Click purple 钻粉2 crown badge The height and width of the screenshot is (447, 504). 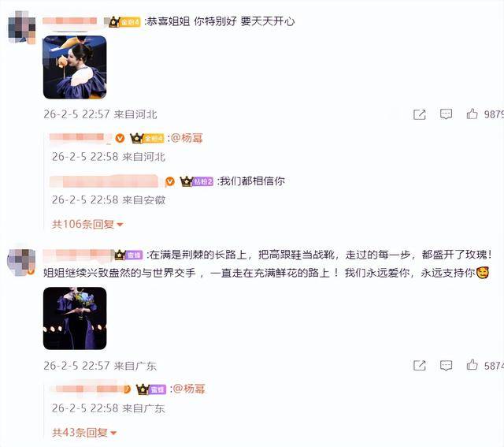[x=197, y=181]
